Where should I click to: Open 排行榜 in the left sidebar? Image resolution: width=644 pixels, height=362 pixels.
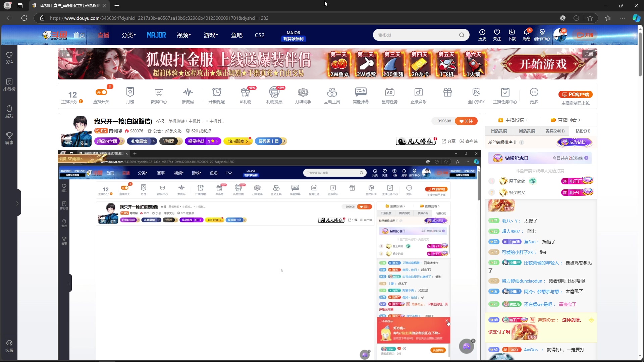click(x=9, y=85)
